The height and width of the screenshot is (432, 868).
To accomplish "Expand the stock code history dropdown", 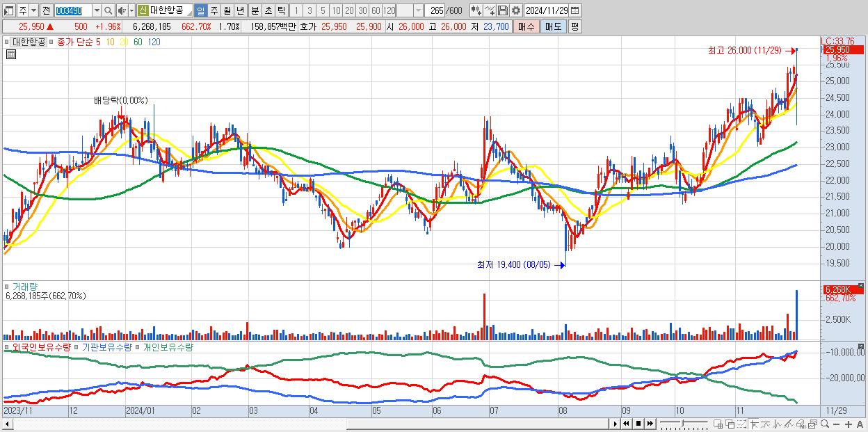I will [x=96, y=10].
